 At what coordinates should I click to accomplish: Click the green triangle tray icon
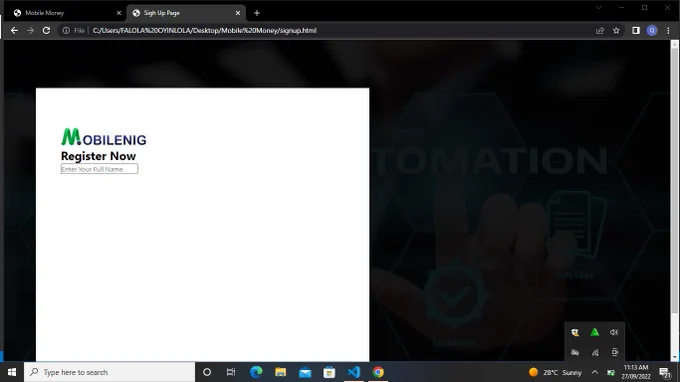(595, 332)
